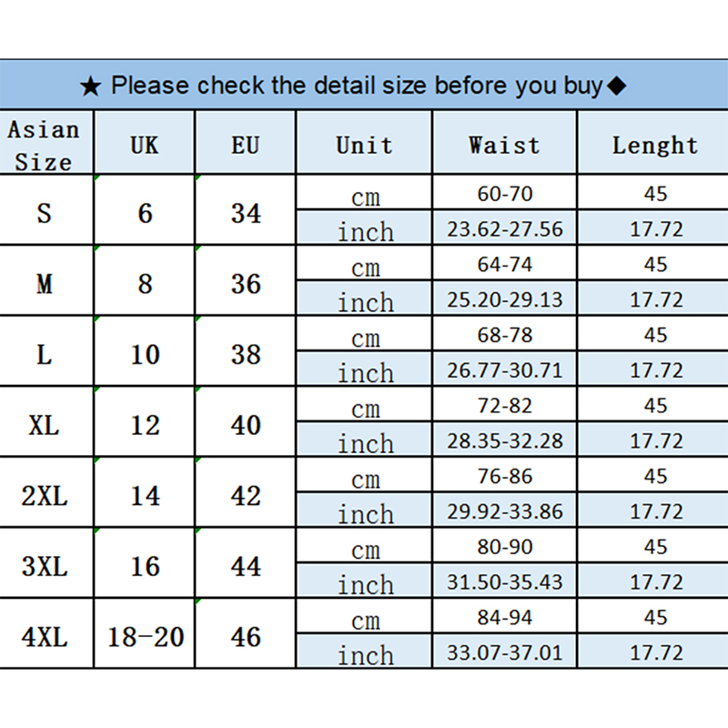
Task: Click the 'Please check the detail size' banner text
Action: 356,86
